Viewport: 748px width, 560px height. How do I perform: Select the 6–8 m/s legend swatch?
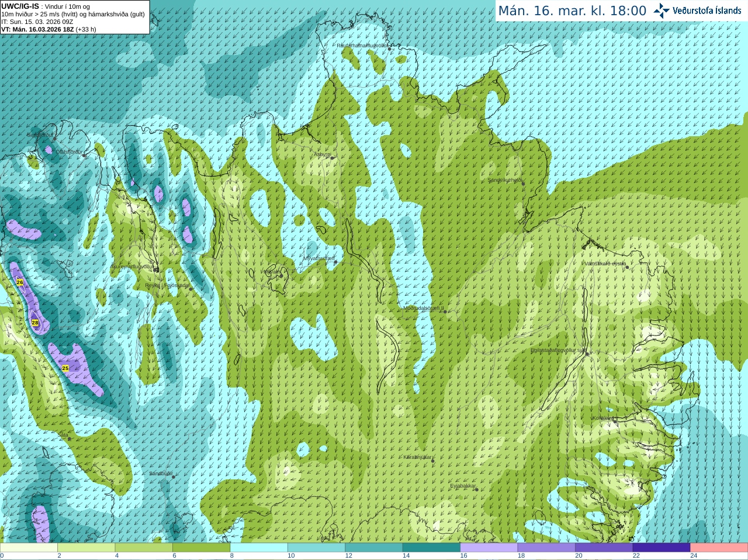click(x=201, y=548)
